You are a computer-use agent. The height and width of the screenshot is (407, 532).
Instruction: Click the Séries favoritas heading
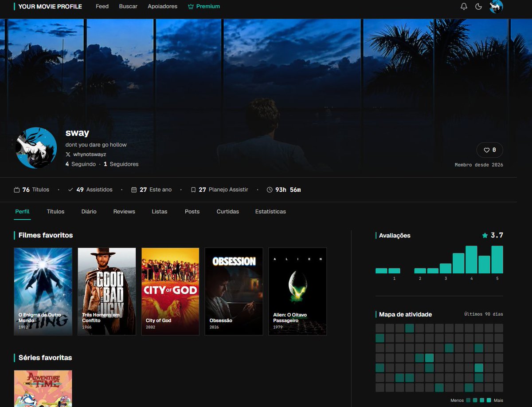pos(45,358)
